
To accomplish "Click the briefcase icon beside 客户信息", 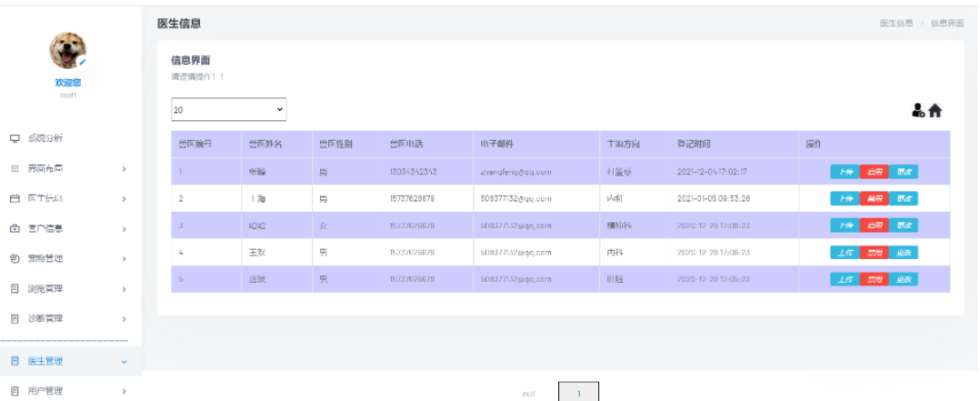I will pyautogui.click(x=15, y=229).
